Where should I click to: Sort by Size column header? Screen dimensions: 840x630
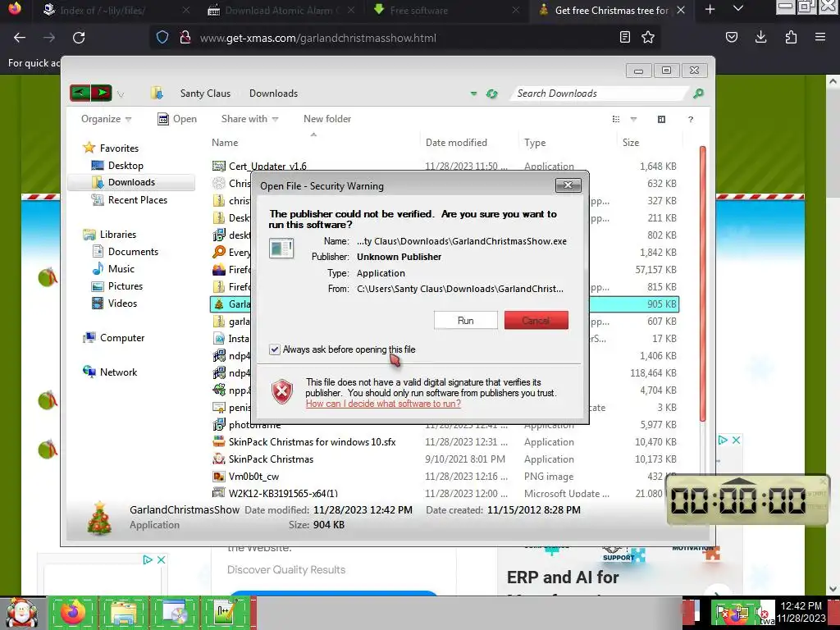pyautogui.click(x=650, y=142)
